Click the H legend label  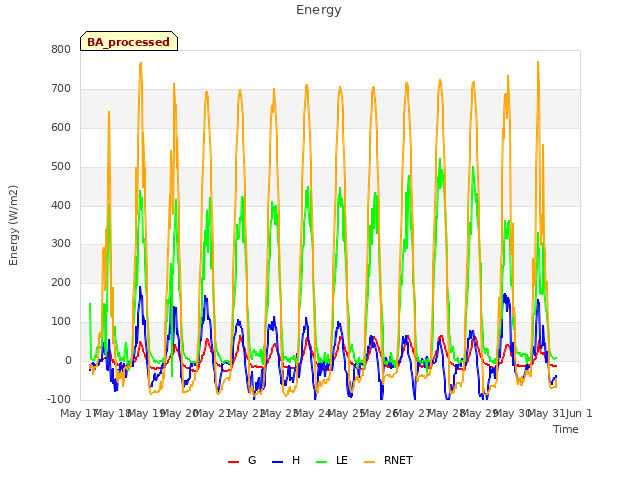tap(296, 460)
